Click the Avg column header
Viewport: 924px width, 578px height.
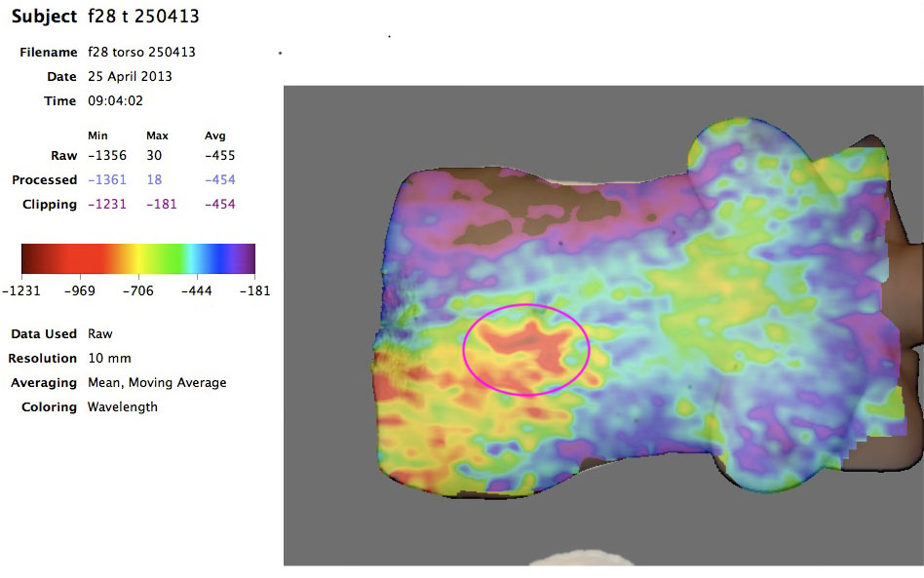point(214,135)
